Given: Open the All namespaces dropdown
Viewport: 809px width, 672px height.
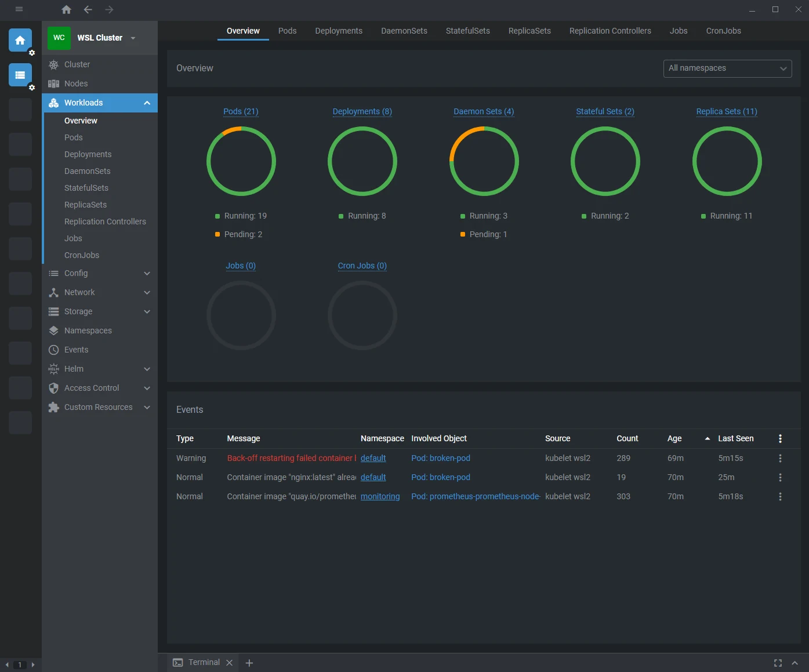Looking at the screenshot, I should pyautogui.click(x=727, y=68).
